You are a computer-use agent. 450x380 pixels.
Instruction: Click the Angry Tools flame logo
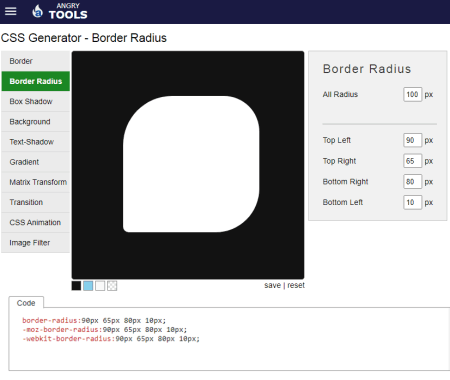tap(38, 11)
